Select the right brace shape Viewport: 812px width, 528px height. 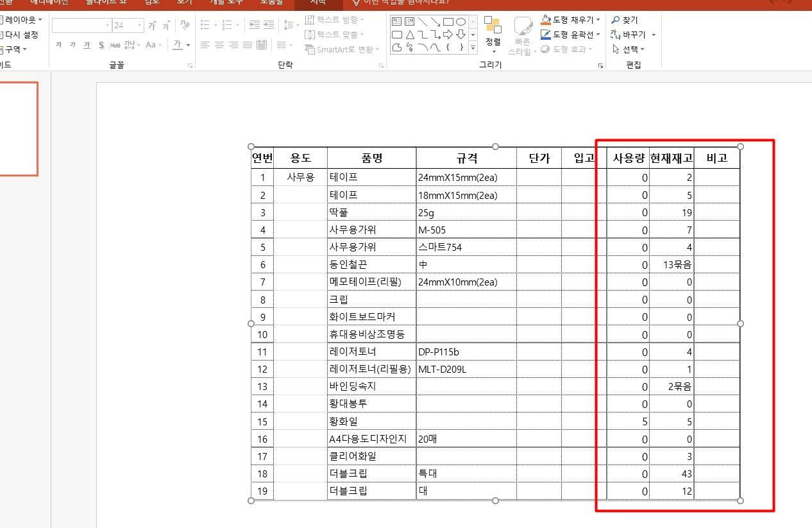tap(461, 47)
